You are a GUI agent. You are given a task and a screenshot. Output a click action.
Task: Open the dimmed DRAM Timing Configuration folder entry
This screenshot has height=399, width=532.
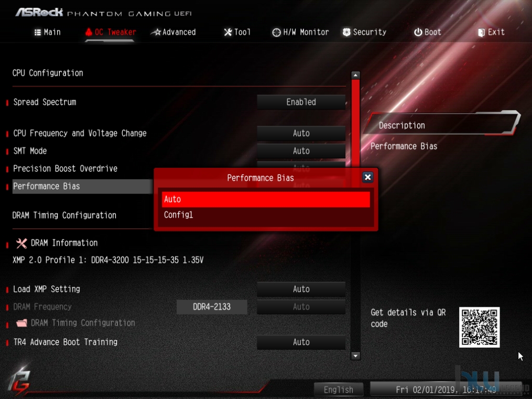point(83,323)
